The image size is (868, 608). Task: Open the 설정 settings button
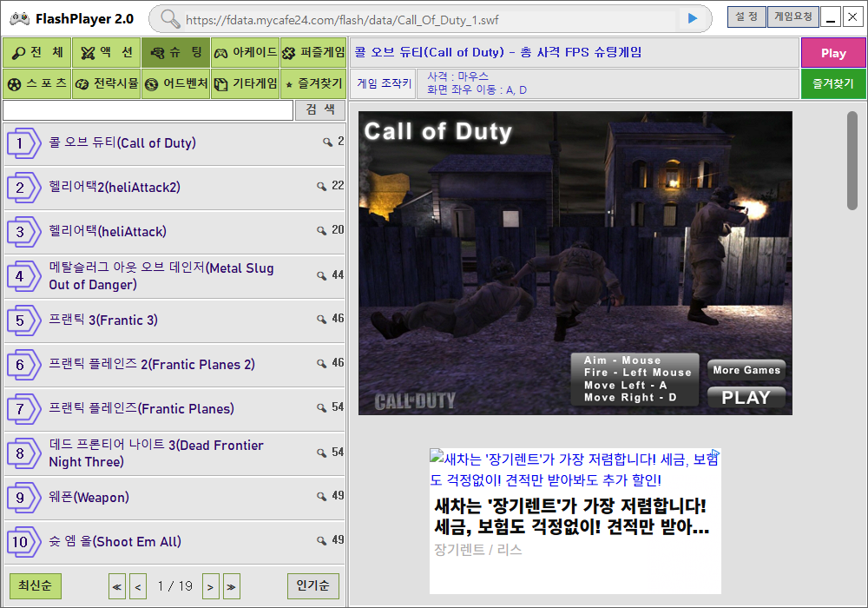(746, 17)
